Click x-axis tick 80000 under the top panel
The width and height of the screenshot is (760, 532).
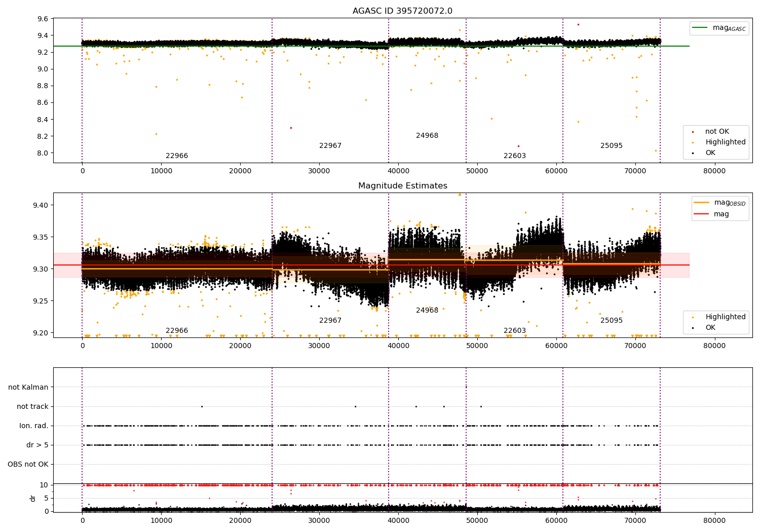click(714, 171)
